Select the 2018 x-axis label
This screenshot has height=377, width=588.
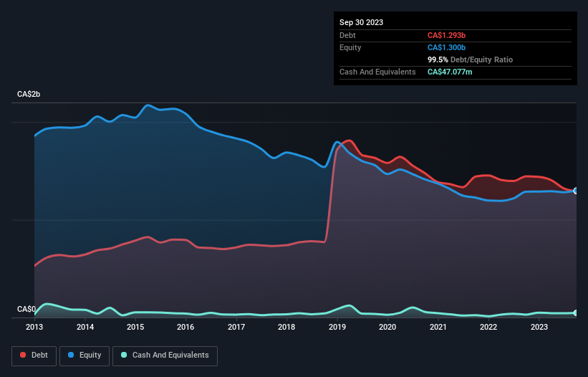tap(286, 327)
